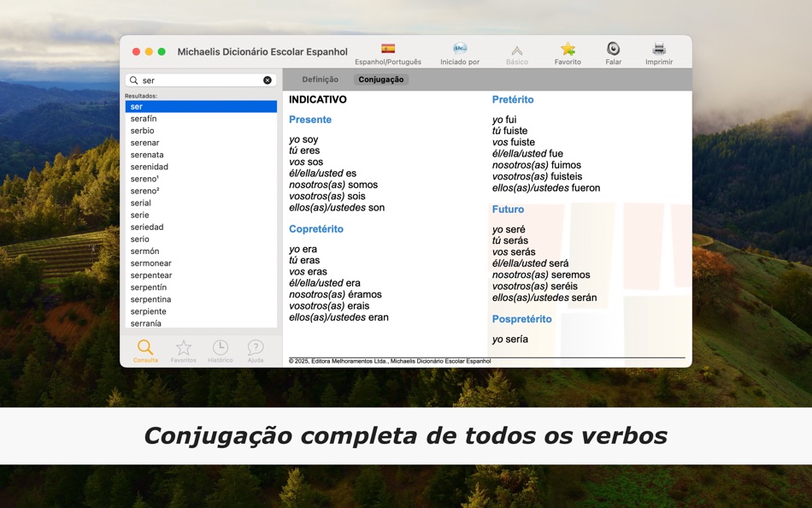Switch language via Espanhol/Português flag icon
This screenshot has width=812, height=508.
(388, 49)
